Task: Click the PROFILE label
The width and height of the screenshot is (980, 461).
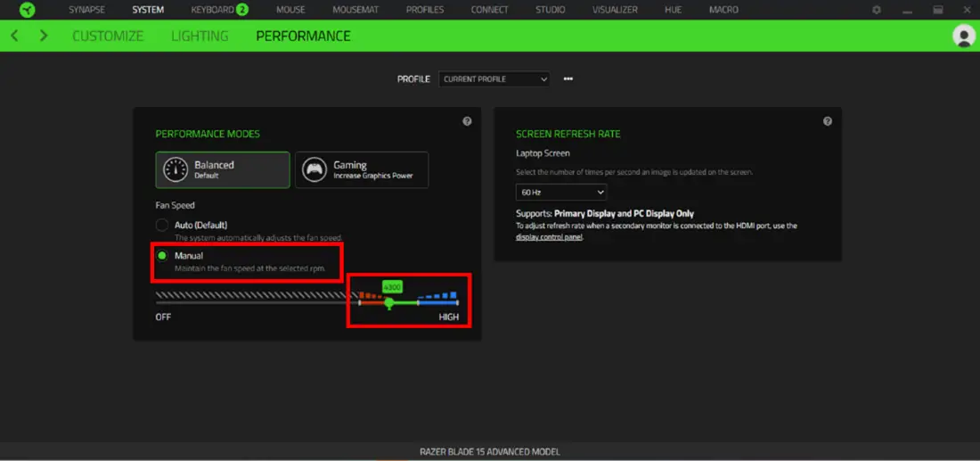Action: click(413, 79)
